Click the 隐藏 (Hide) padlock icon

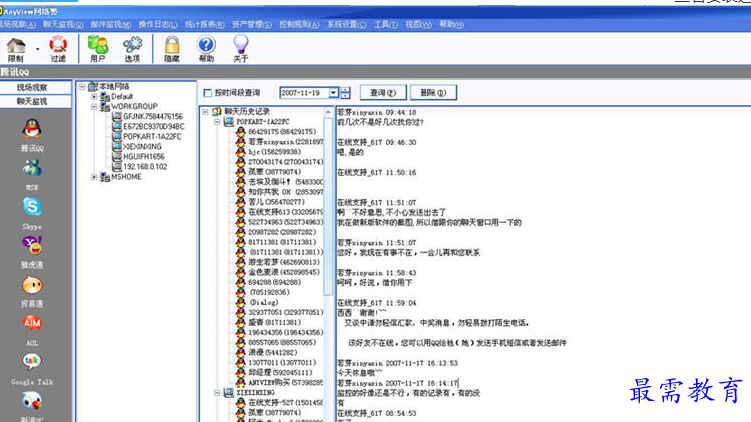[172, 45]
